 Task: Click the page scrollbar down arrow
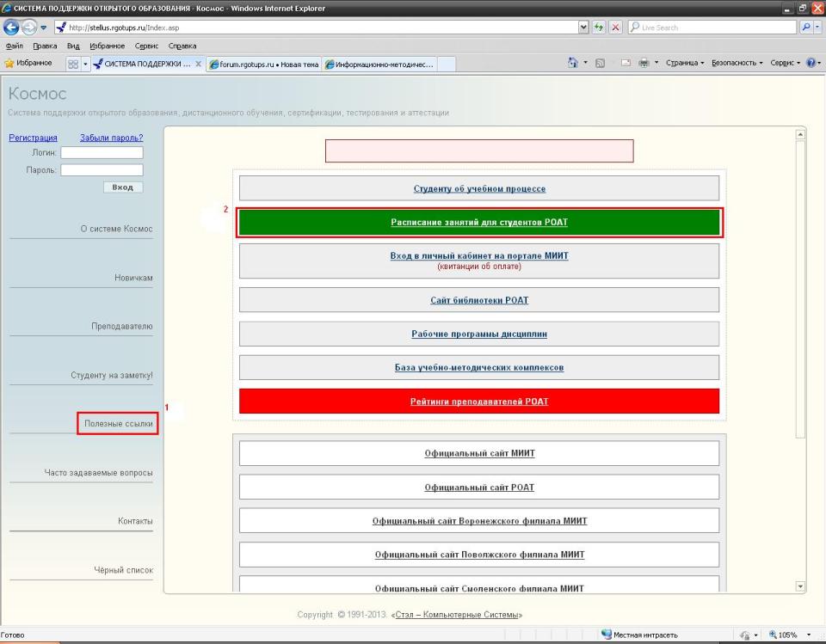pyautogui.click(x=802, y=586)
